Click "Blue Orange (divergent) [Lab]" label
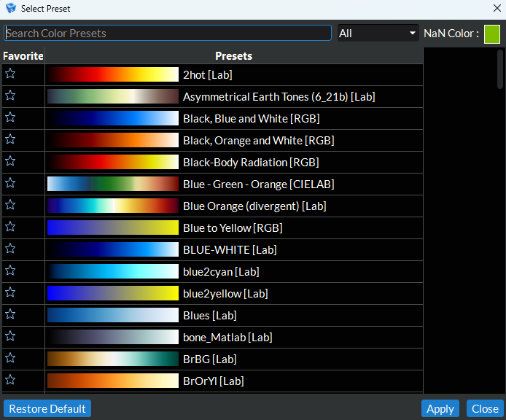Image resolution: width=506 pixels, height=420 pixels. click(x=254, y=206)
